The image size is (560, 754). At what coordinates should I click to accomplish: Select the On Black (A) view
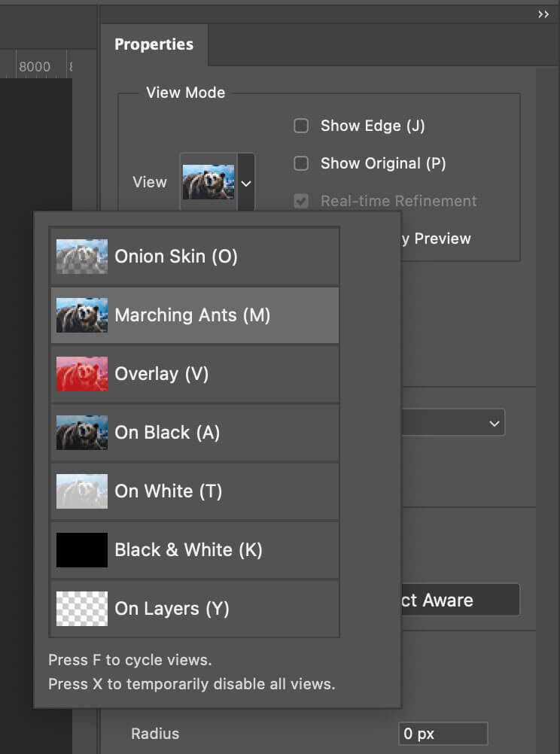pos(195,433)
